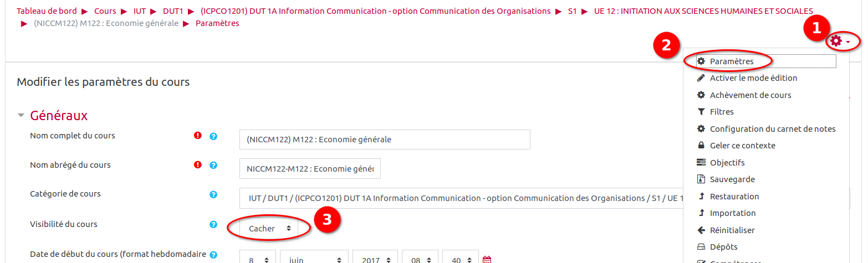Viewport: 868px width, 263px height.
Task: Select Paramètres in the gear menu
Action: [x=731, y=61]
